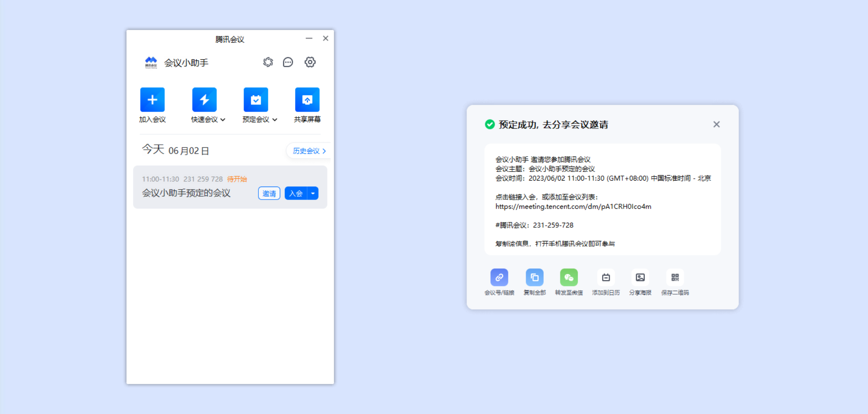Click the 复制该信息 instruction line
The width and height of the screenshot is (868, 414).
pyautogui.click(x=555, y=244)
